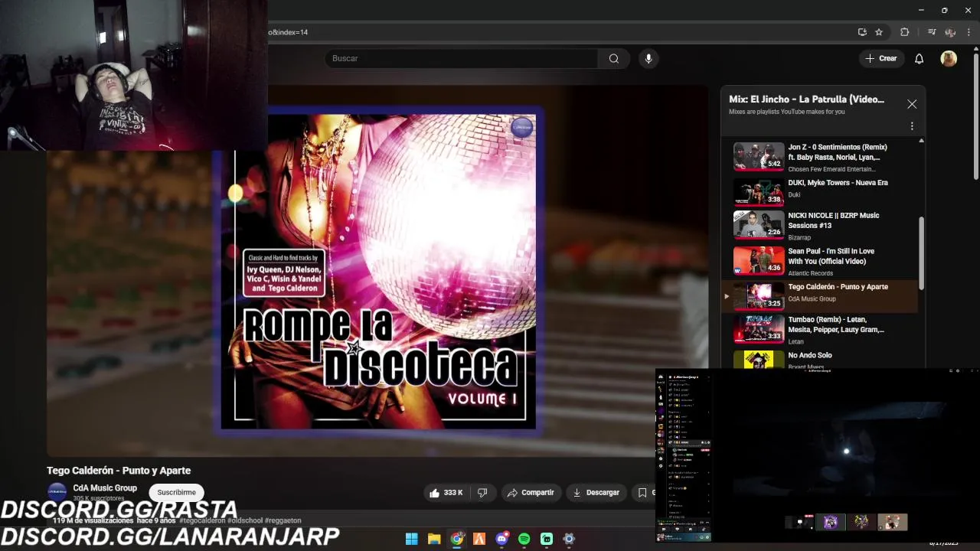Image resolution: width=980 pixels, height=551 pixels.
Task: Open CdA Music Group channel name link
Action: pyautogui.click(x=105, y=488)
